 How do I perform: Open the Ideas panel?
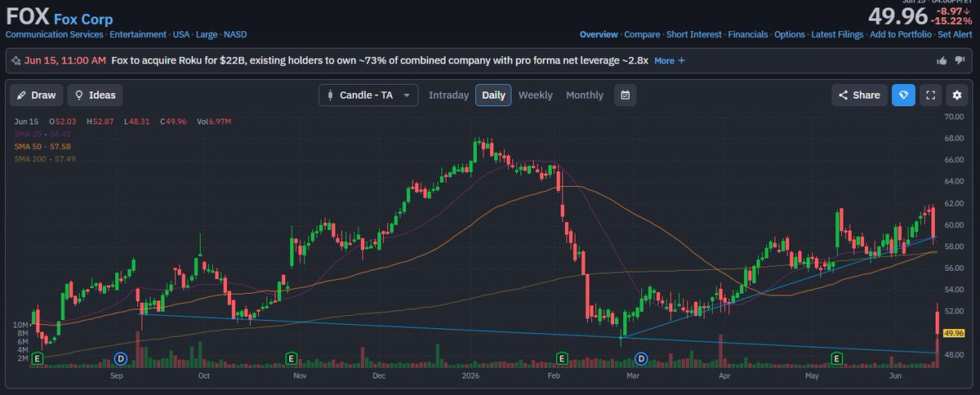click(95, 95)
